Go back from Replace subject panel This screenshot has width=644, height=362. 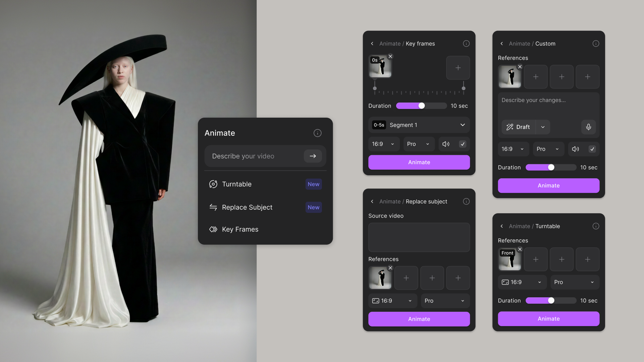pyautogui.click(x=372, y=201)
